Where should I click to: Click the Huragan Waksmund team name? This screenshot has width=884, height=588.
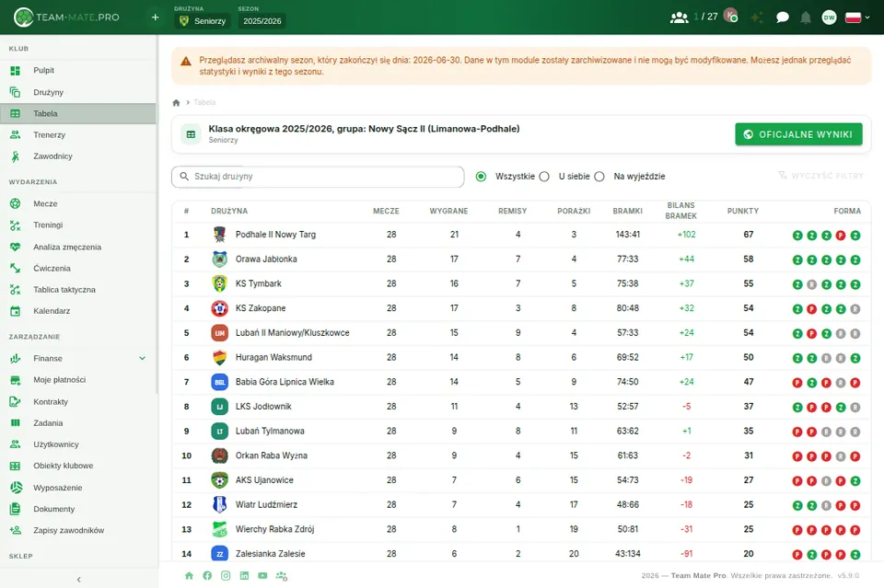click(x=273, y=357)
